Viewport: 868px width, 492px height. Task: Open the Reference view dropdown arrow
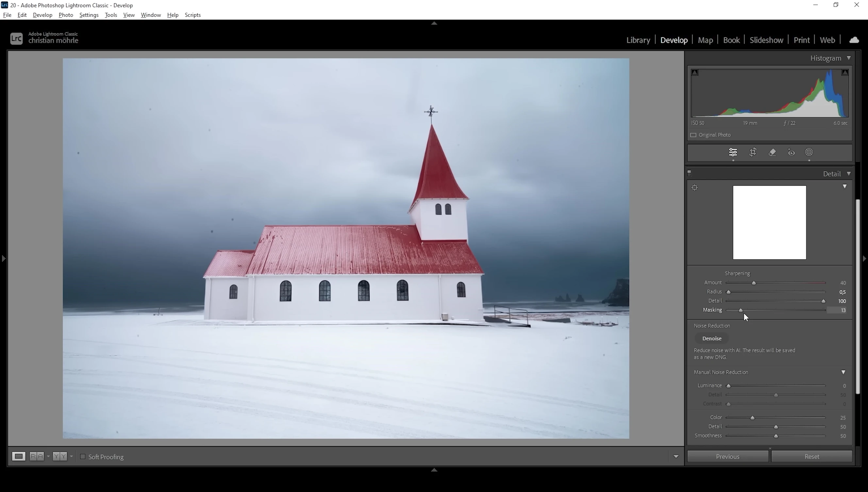coord(48,456)
